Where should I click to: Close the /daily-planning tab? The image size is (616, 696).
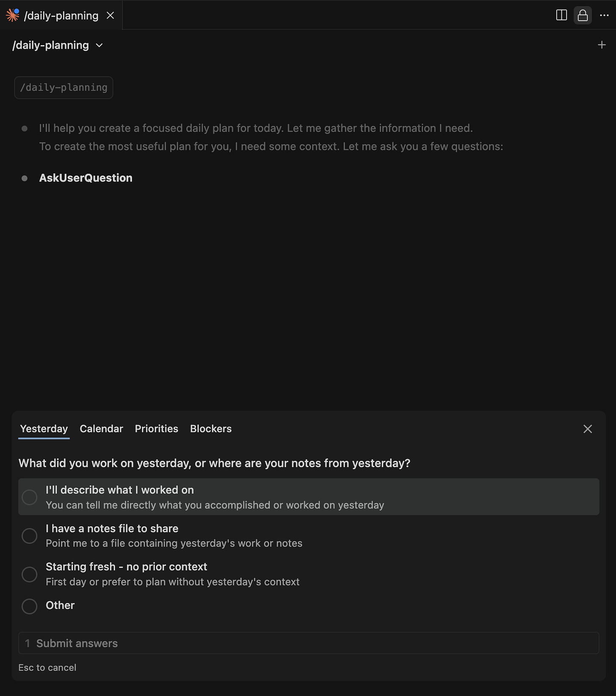110,16
